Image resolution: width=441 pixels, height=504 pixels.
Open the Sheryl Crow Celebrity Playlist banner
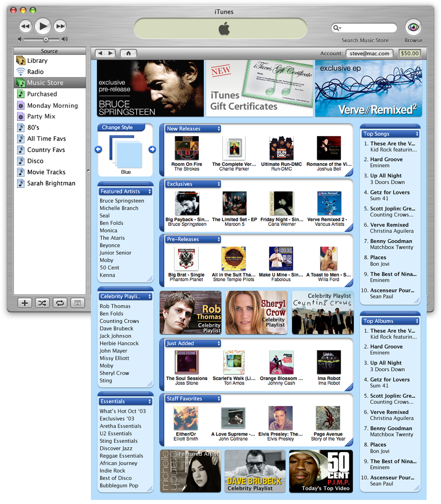click(x=256, y=313)
